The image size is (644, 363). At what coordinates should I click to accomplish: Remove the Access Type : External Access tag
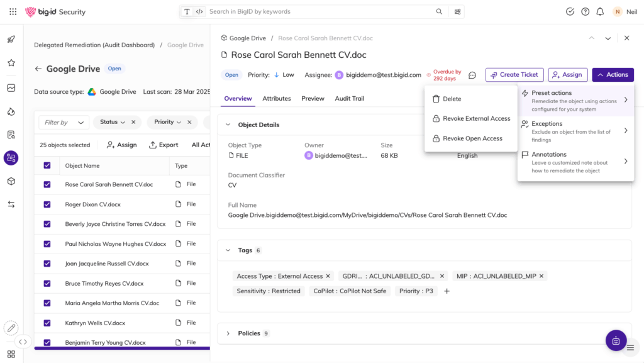tap(328, 276)
